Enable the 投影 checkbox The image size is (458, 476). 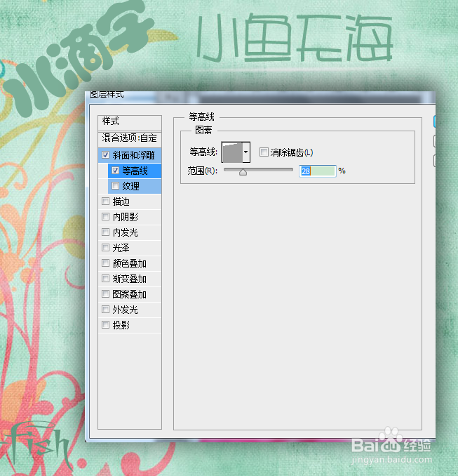(x=105, y=325)
